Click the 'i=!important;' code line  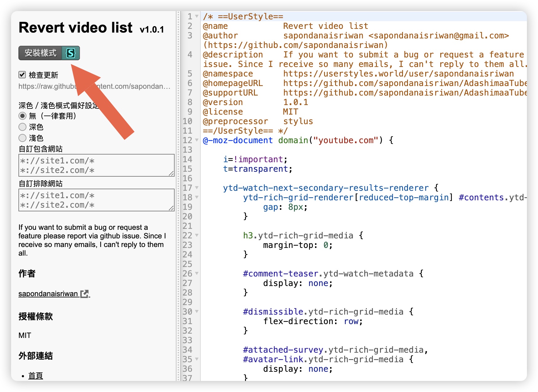pyautogui.click(x=255, y=159)
